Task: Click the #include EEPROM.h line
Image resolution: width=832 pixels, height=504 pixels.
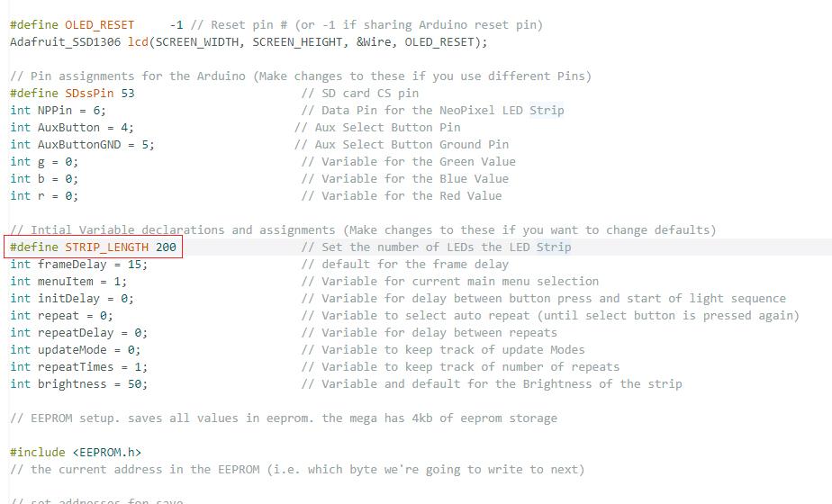Action: click(x=76, y=453)
